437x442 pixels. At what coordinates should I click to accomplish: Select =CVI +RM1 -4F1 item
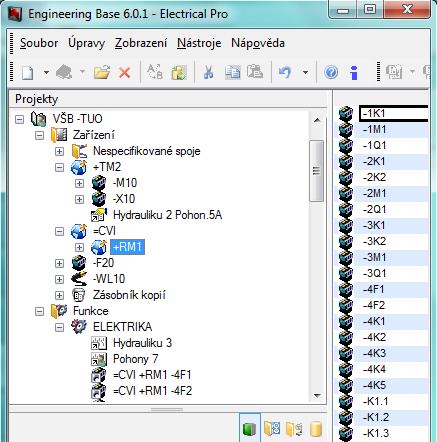tap(152, 375)
